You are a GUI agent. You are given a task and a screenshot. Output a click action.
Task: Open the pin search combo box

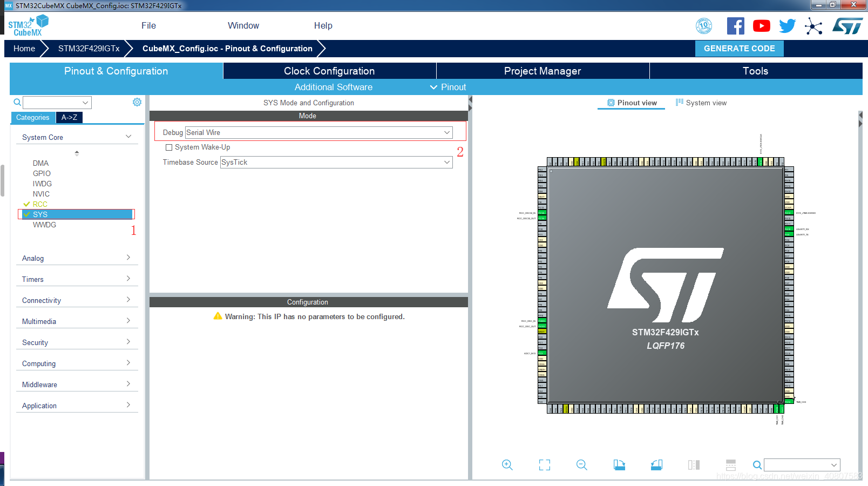pyautogui.click(x=802, y=465)
